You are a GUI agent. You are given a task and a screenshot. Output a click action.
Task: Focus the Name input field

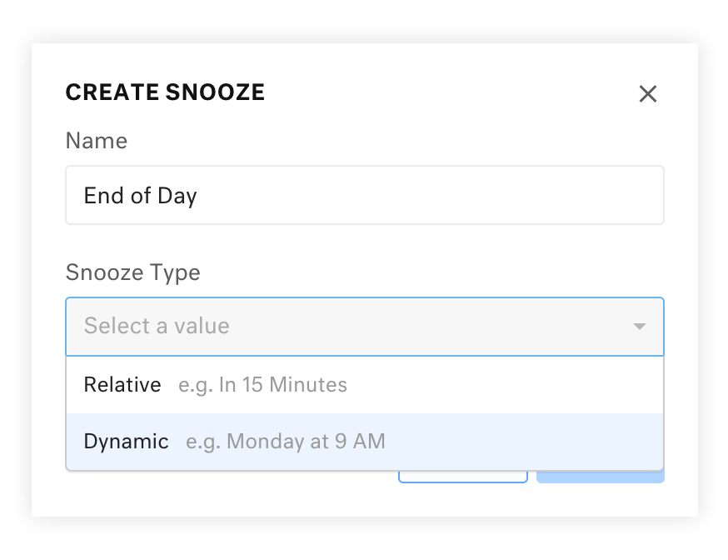365,195
